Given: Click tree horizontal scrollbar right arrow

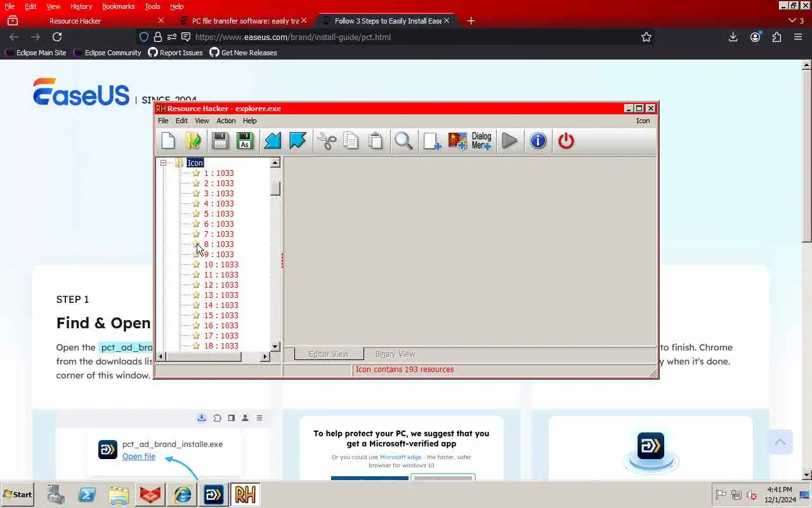Looking at the screenshot, I should pyautogui.click(x=265, y=357).
